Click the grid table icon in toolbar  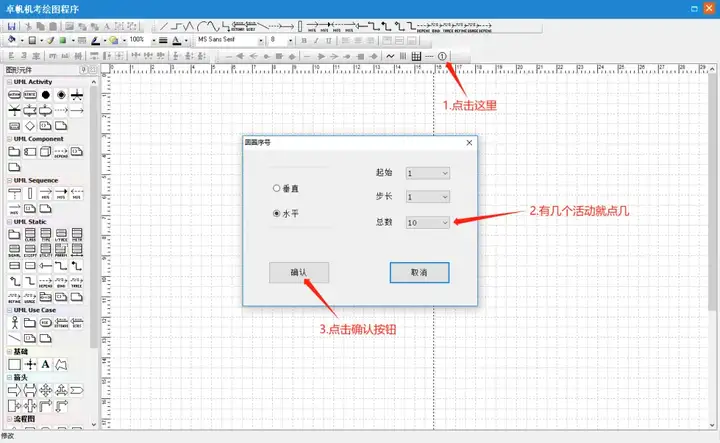tap(416, 56)
